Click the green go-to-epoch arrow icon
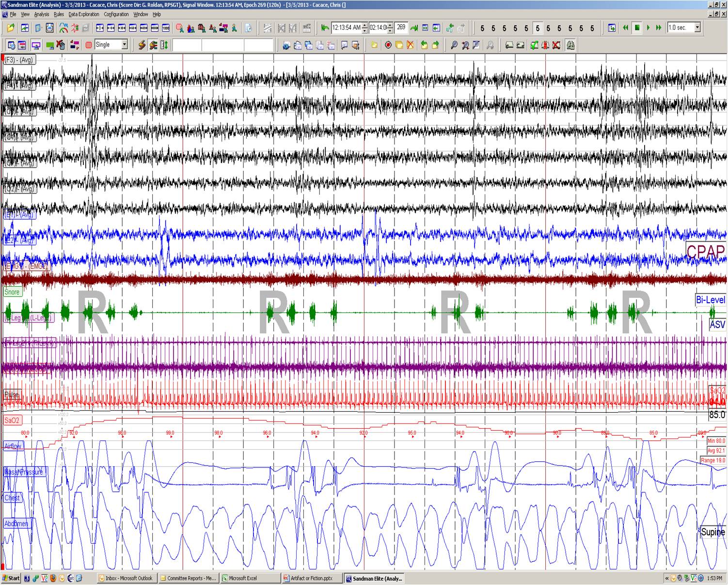The height and width of the screenshot is (585, 728). coord(413,28)
